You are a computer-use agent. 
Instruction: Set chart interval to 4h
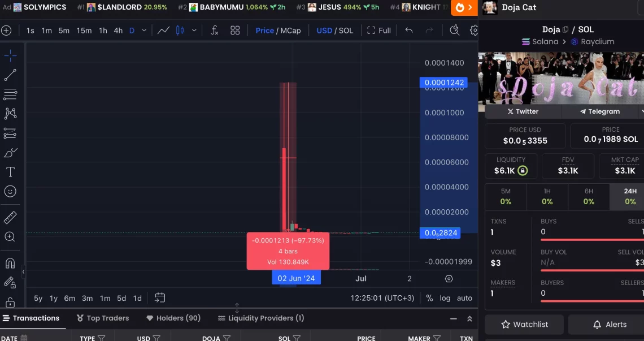point(118,31)
